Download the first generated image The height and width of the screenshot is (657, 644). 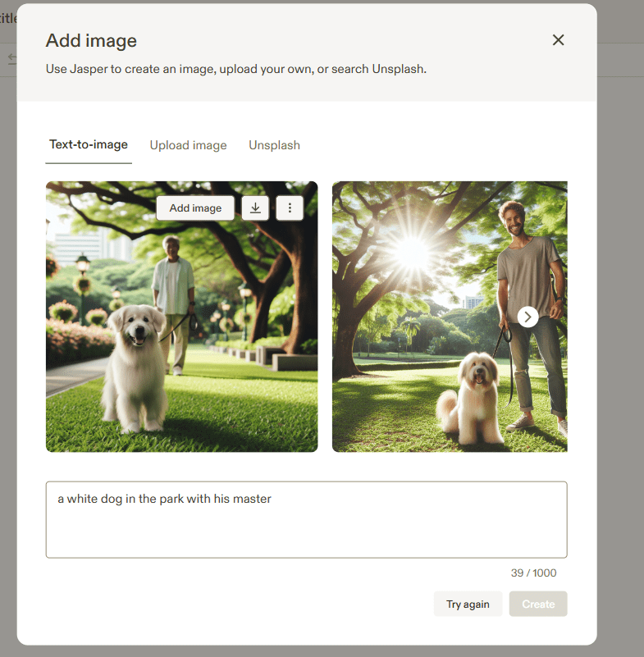255,208
